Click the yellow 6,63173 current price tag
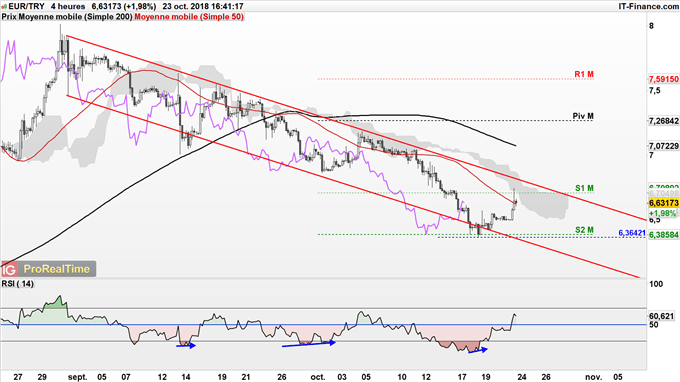Screen dimensions: 680x382 [664, 203]
